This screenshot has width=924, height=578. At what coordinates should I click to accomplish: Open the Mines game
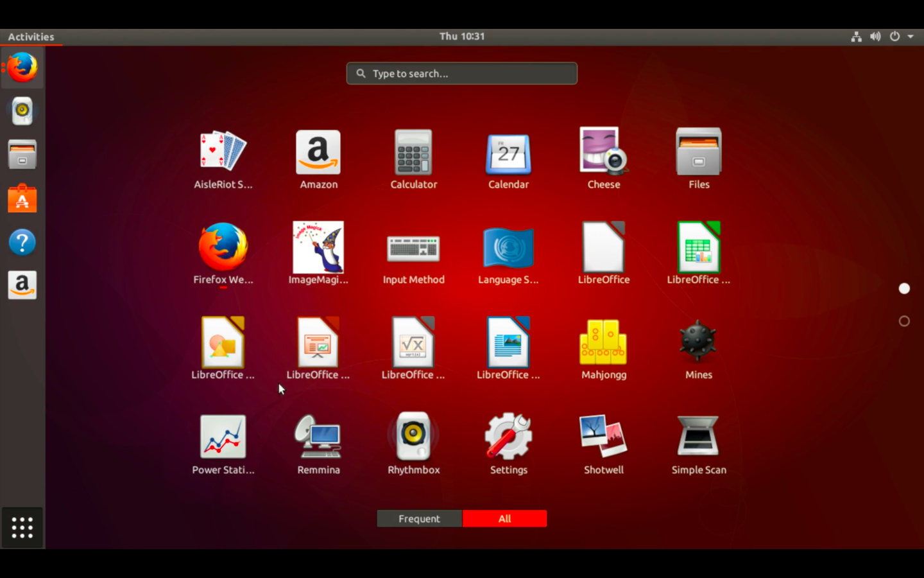tap(698, 341)
